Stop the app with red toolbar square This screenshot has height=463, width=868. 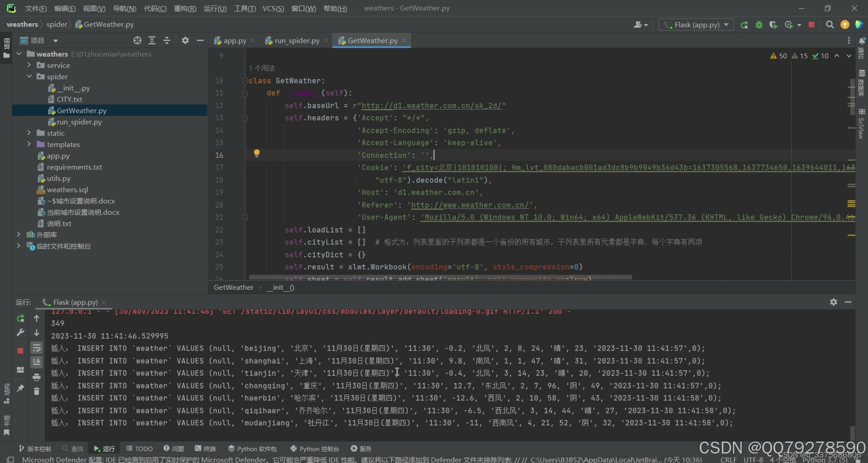pyautogui.click(x=811, y=25)
